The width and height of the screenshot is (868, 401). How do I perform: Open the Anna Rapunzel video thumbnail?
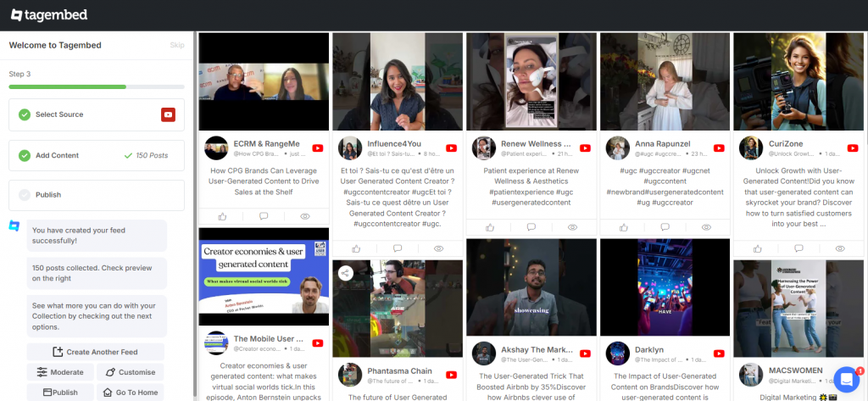click(665, 81)
